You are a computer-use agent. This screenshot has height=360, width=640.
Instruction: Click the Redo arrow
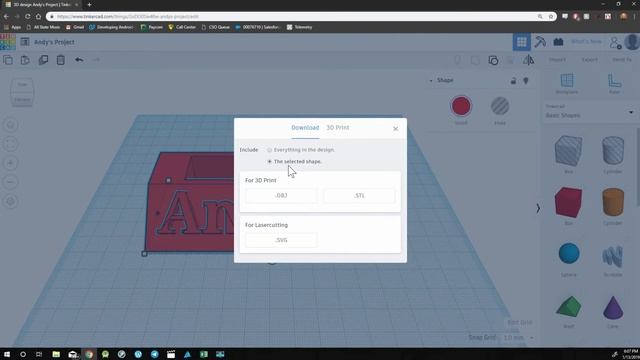(x=96, y=60)
